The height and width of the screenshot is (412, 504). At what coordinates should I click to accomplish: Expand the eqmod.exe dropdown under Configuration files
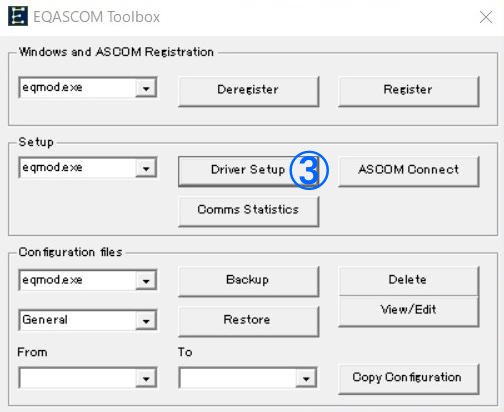coord(146,281)
